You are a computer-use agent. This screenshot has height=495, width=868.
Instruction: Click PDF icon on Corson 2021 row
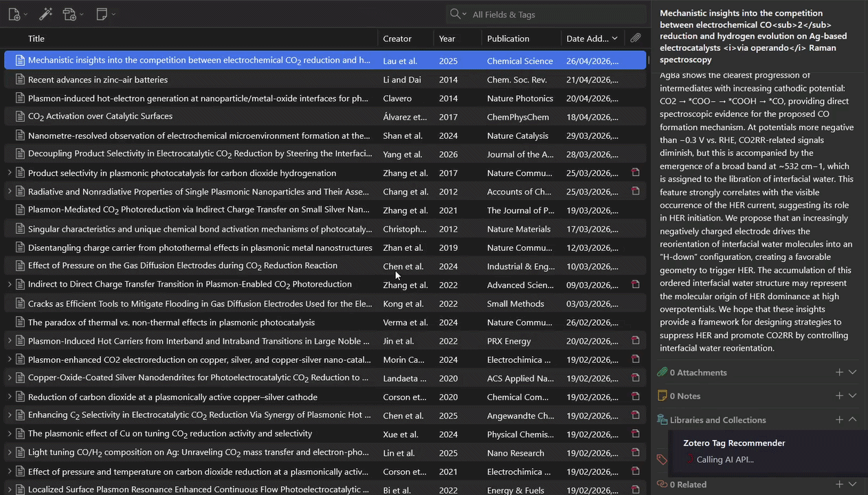point(636,472)
